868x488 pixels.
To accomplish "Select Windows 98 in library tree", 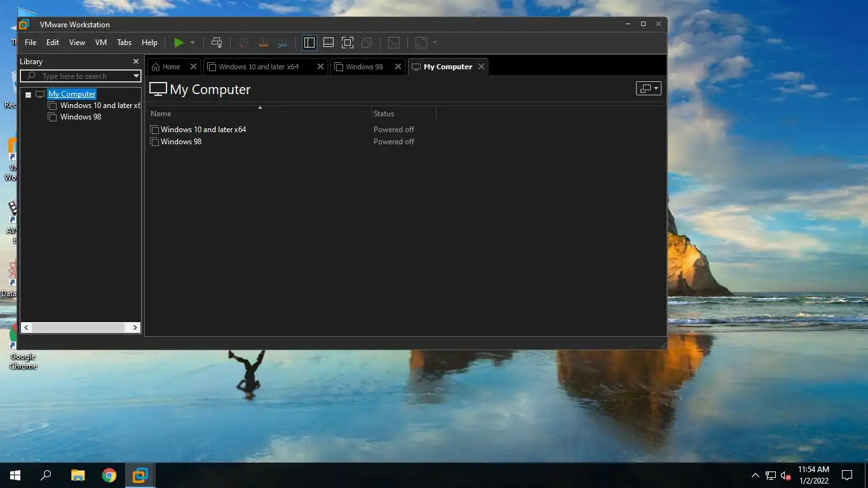I will coord(80,117).
